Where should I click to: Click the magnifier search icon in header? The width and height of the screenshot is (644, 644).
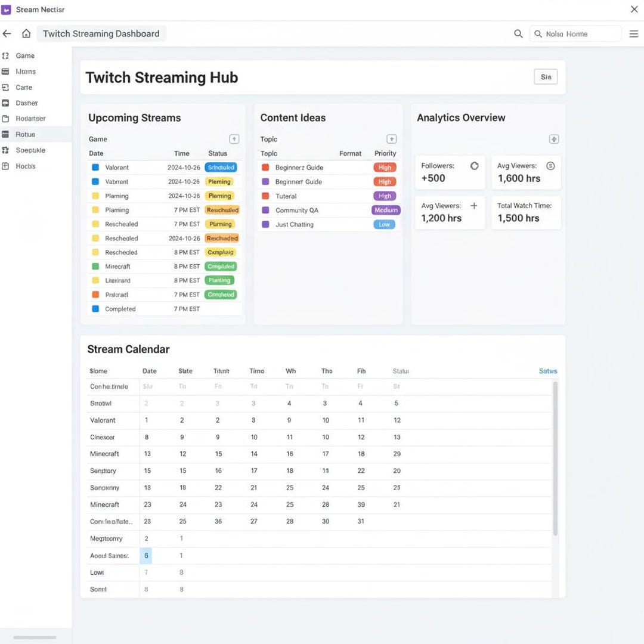[518, 33]
